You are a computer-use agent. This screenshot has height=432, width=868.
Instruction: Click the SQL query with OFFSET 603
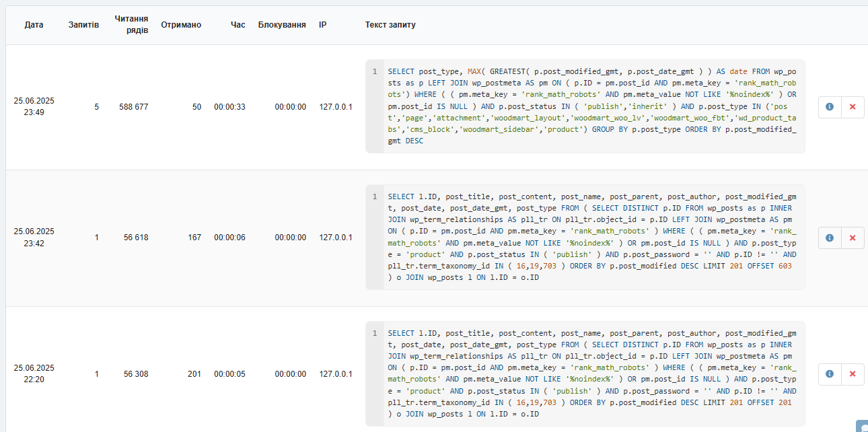(585, 237)
